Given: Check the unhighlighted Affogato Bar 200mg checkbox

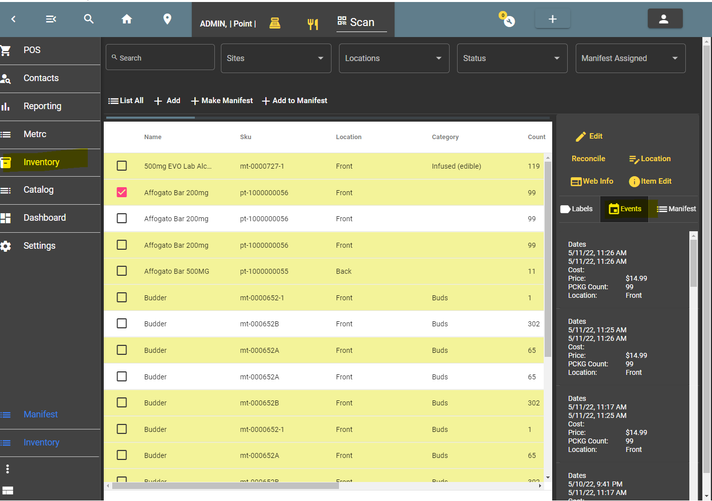Looking at the screenshot, I should click(122, 218).
